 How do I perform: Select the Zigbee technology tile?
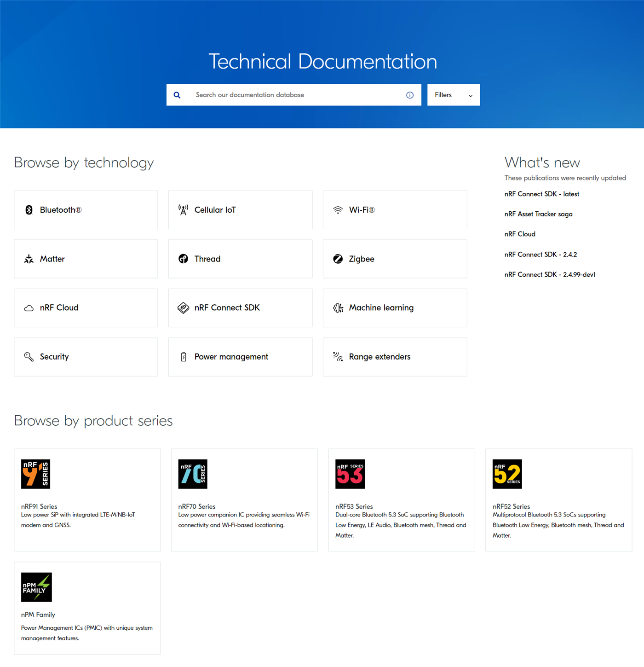click(x=395, y=259)
